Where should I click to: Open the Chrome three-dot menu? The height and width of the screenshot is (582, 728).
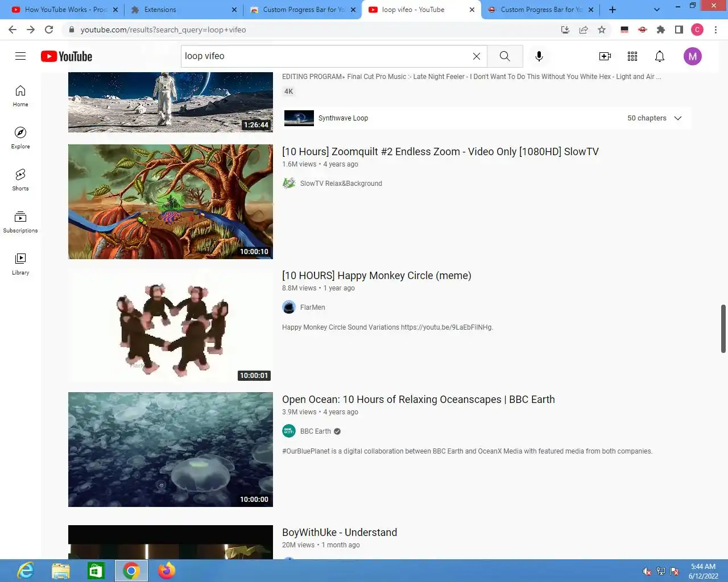[716, 30]
